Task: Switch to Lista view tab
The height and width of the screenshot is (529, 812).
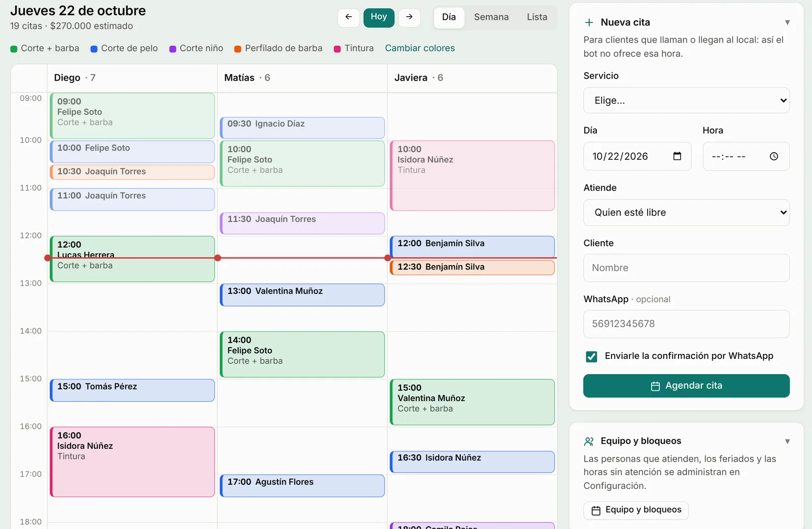Action: (x=537, y=17)
